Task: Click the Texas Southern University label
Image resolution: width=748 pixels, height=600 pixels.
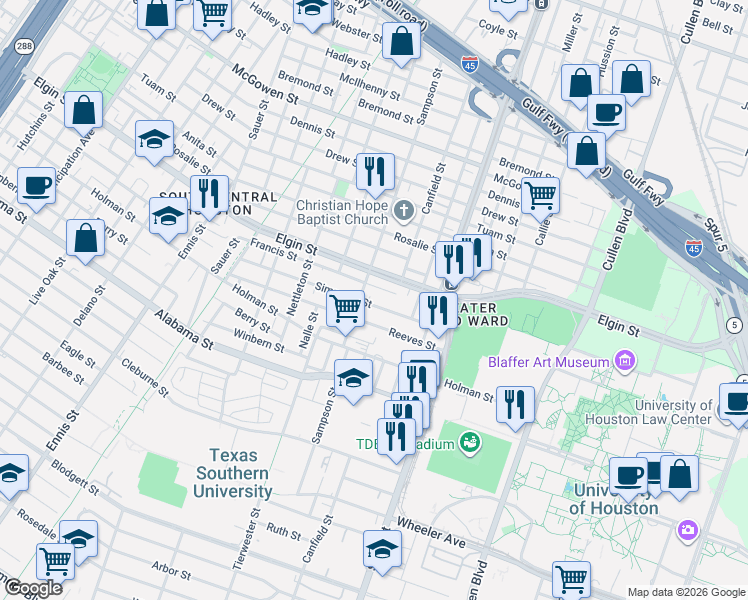Action: [x=233, y=473]
